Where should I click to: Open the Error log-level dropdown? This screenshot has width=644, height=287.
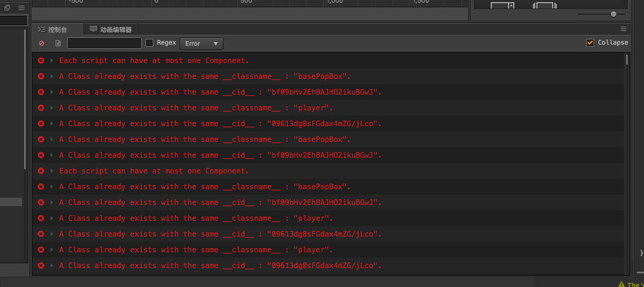click(202, 43)
